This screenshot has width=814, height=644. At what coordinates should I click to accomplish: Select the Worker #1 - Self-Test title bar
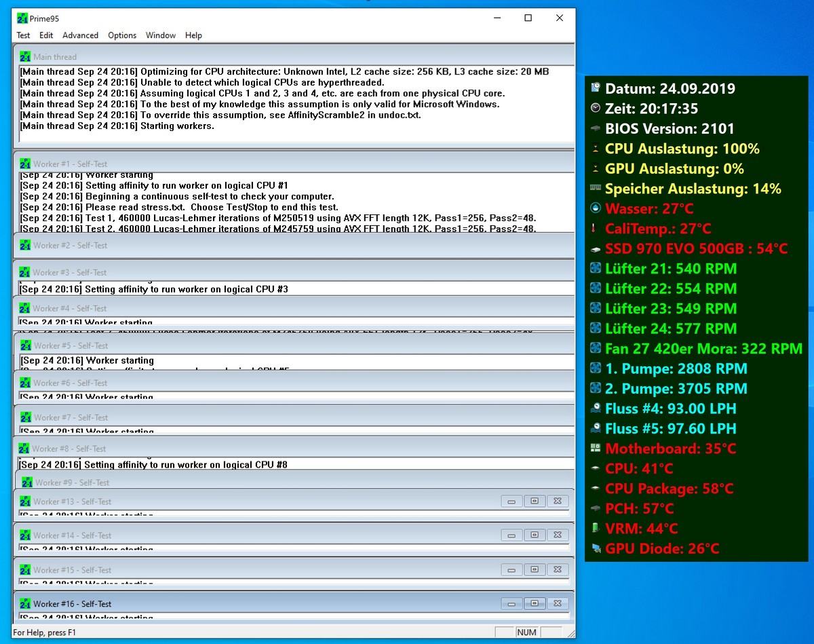(293, 164)
